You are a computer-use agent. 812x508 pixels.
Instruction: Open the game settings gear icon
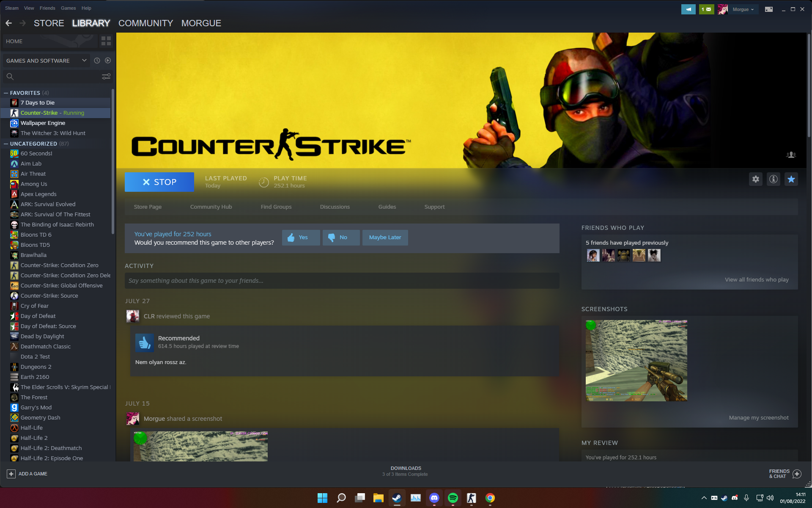click(755, 179)
